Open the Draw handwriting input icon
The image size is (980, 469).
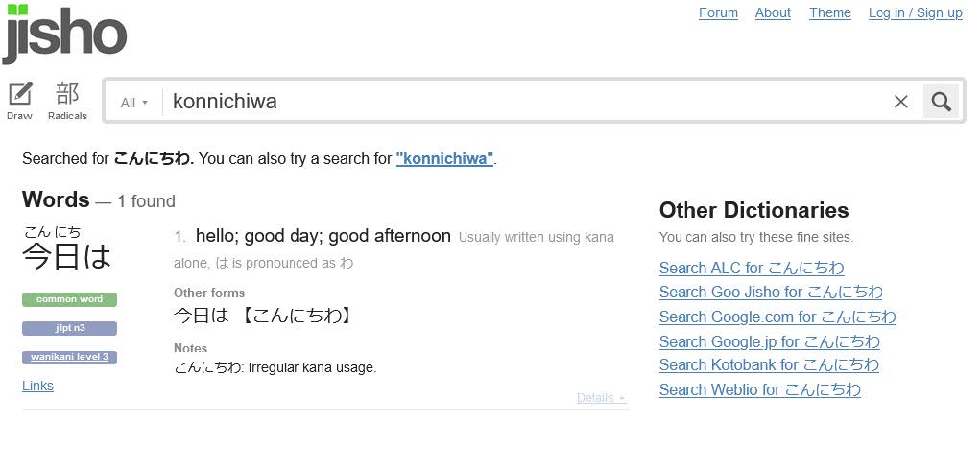tap(20, 101)
